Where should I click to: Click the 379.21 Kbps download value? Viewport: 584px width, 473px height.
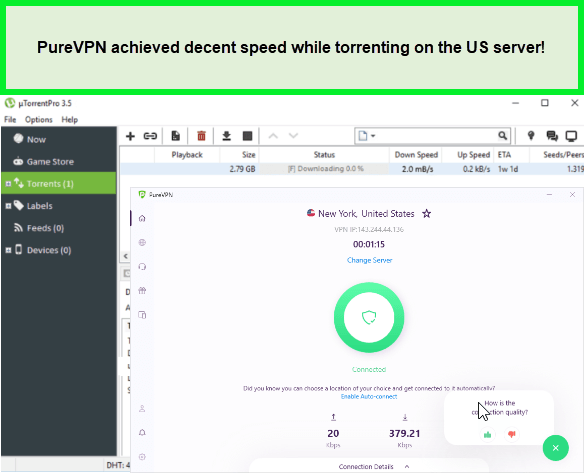pyautogui.click(x=404, y=434)
